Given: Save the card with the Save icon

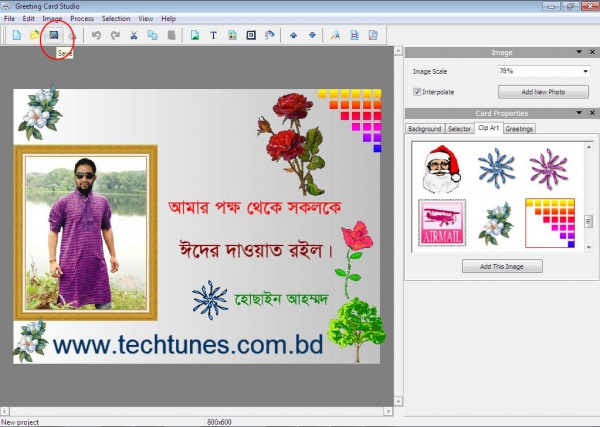Looking at the screenshot, I should [x=54, y=35].
